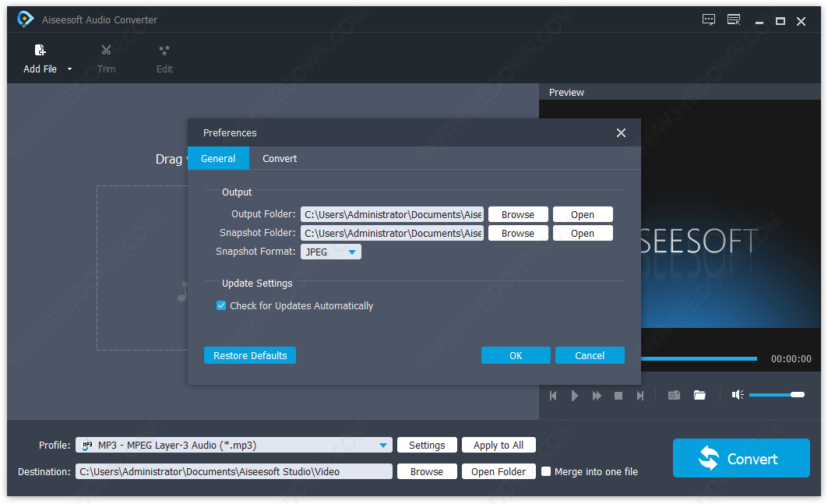Minimize the Audio Converter window

coord(759,22)
